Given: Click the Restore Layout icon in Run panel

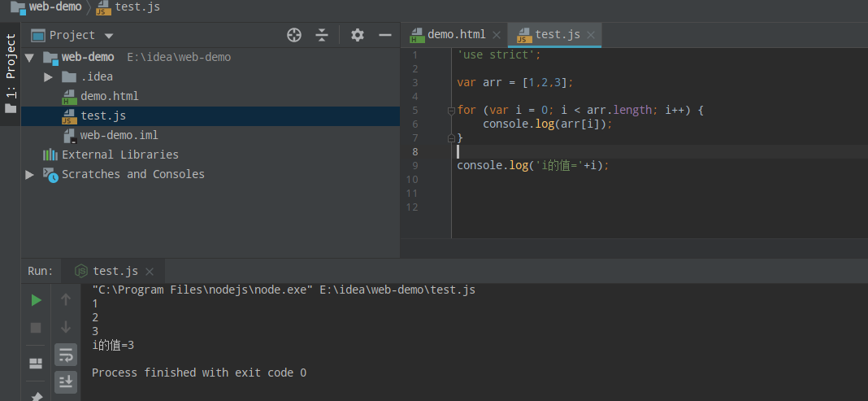Looking at the screenshot, I should click(x=36, y=364).
